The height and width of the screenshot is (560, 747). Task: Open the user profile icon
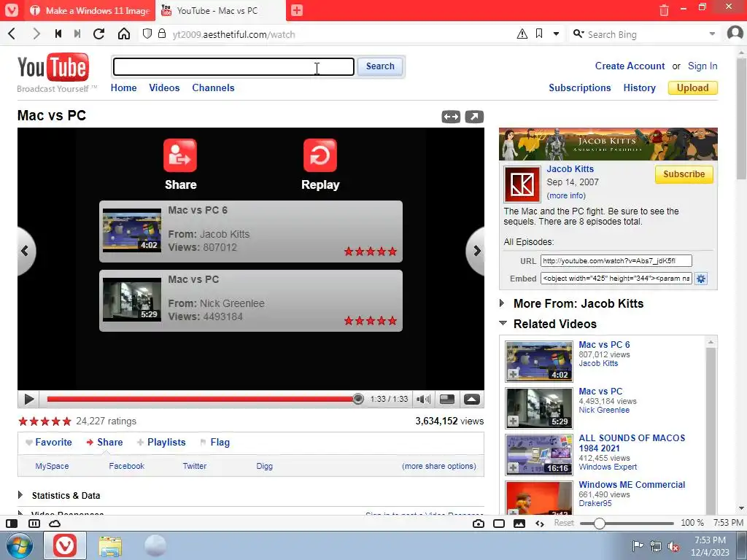735,34
